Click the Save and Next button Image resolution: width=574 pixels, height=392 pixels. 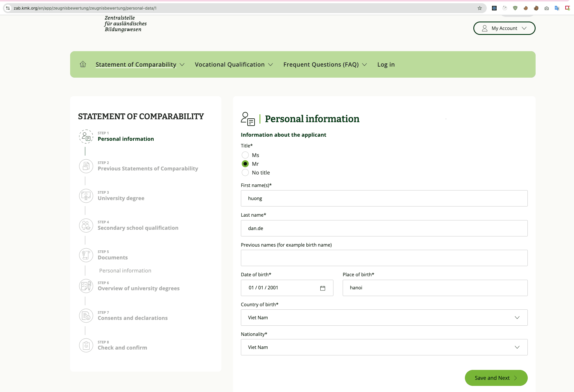click(496, 378)
